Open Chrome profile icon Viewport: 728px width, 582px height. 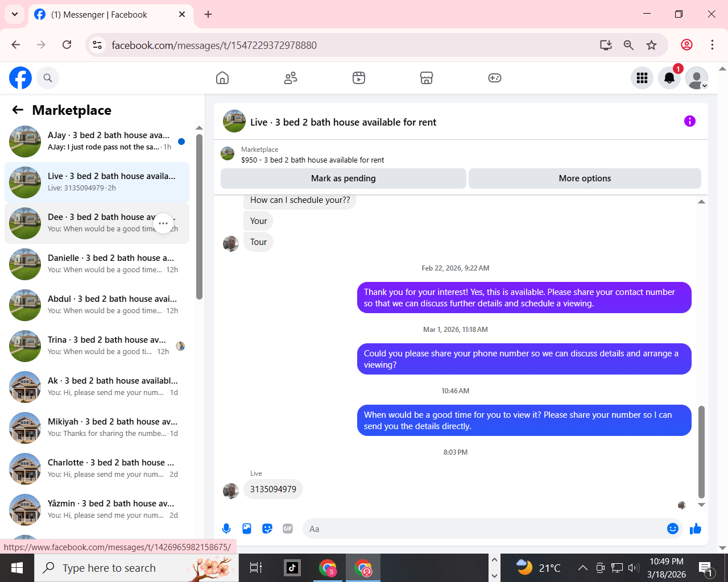click(686, 45)
